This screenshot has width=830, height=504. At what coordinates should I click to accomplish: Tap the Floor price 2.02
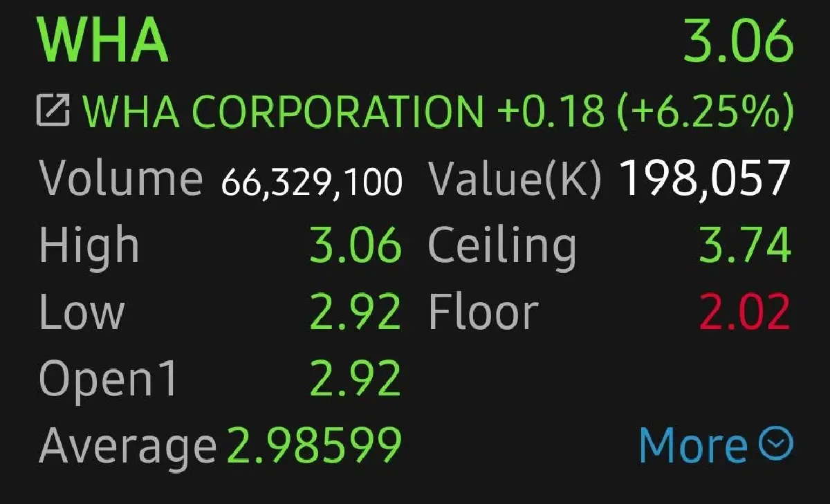click(744, 312)
